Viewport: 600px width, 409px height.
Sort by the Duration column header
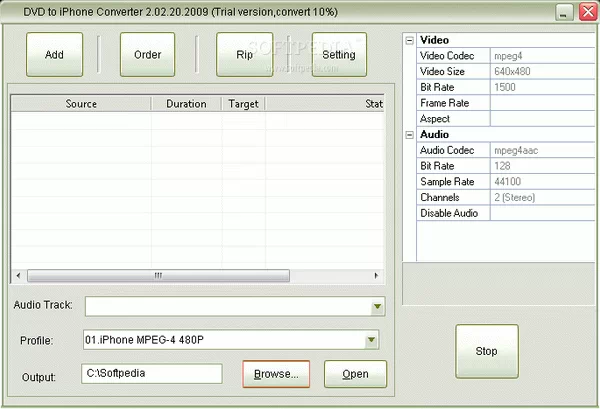[x=186, y=103]
